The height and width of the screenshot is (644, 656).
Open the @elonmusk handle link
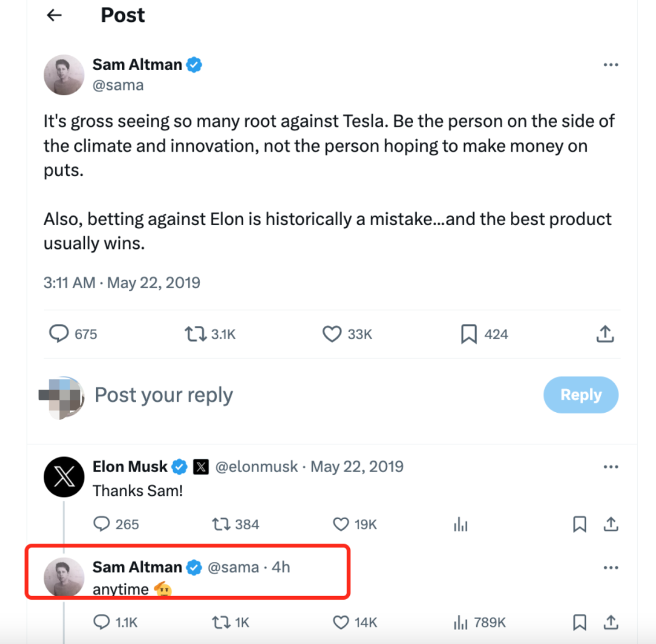[258, 467]
